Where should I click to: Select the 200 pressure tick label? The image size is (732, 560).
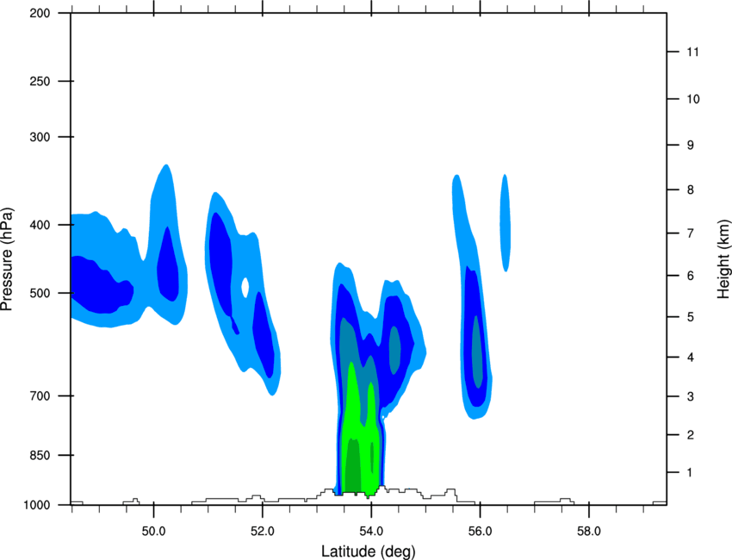[40, 14]
